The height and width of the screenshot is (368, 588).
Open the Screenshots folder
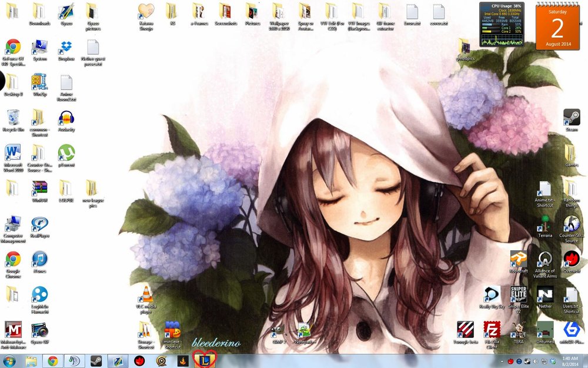pos(226,14)
